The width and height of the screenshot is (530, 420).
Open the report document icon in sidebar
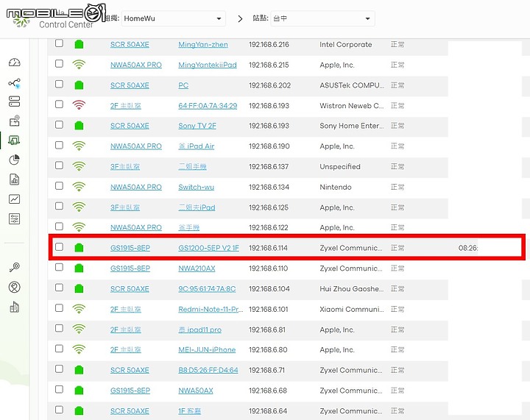click(14, 179)
